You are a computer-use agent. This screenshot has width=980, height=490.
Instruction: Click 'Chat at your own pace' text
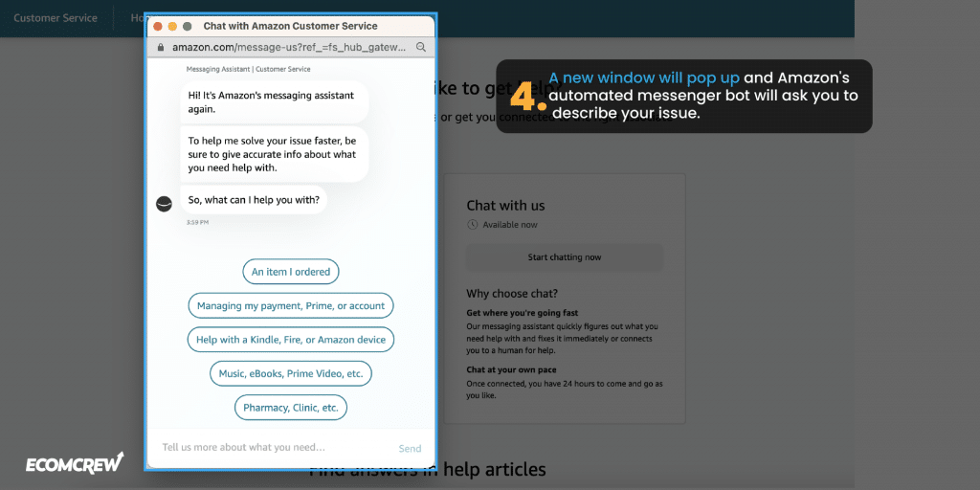(511, 369)
